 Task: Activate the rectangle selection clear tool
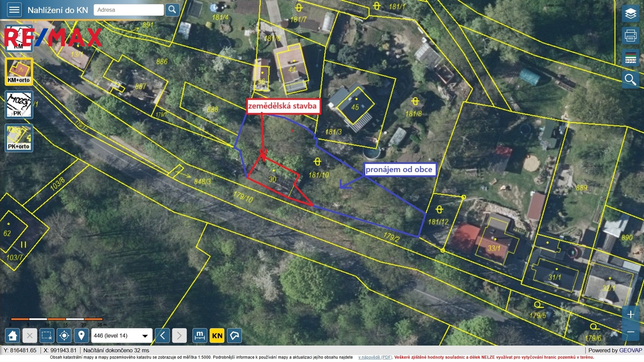click(x=47, y=335)
